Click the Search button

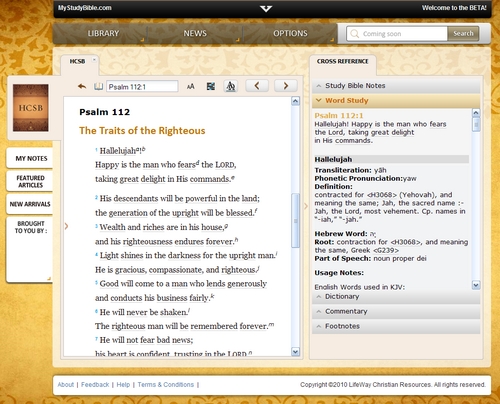[x=463, y=34]
